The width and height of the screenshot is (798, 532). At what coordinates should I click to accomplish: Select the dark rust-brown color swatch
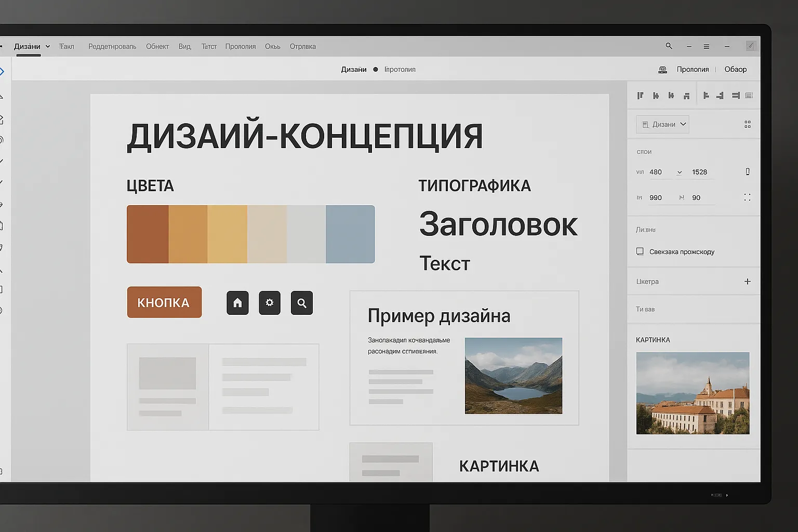coord(148,234)
